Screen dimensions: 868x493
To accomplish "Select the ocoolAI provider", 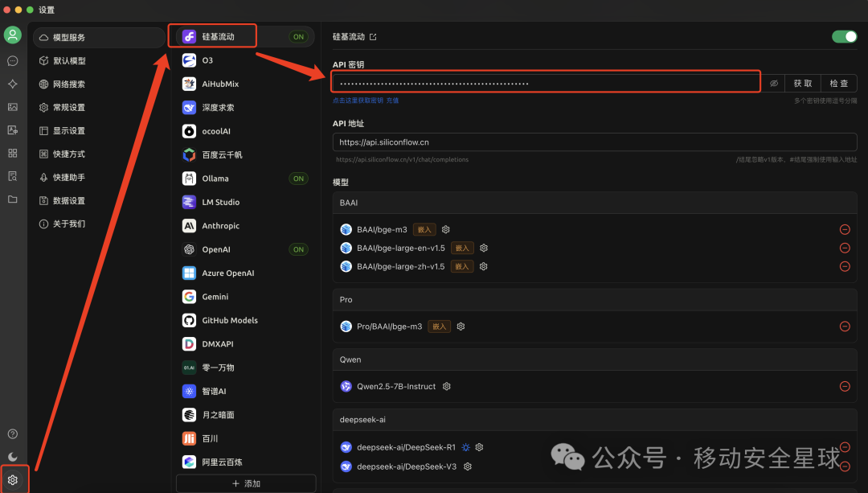I will (x=245, y=131).
